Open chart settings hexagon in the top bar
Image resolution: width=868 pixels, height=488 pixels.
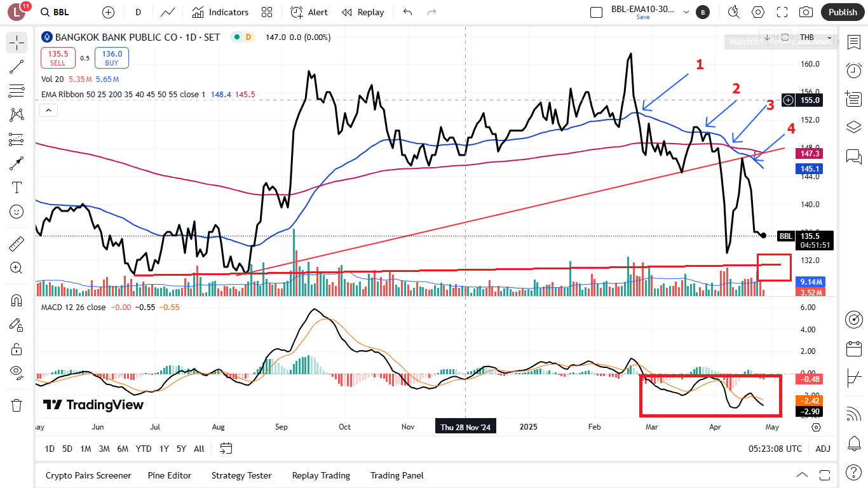point(758,12)
